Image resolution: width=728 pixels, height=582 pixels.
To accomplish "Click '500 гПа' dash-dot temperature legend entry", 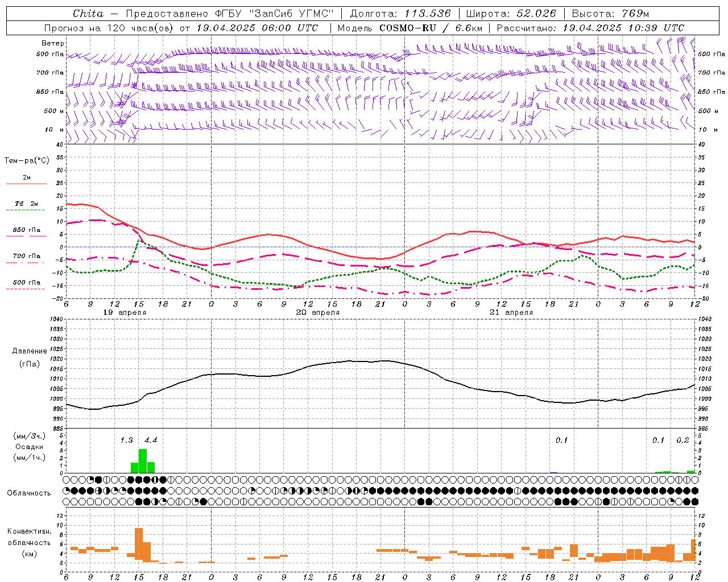I will pos(27,282).
